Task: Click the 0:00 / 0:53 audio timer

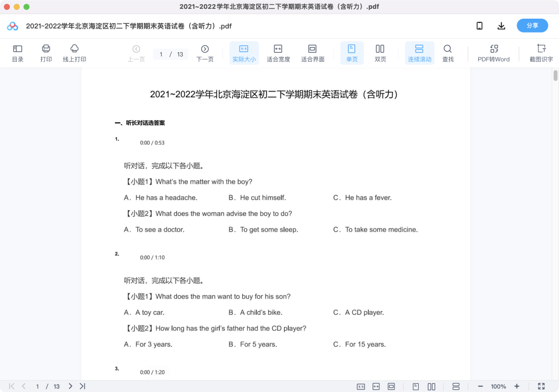Action: (x=152, y=143)
